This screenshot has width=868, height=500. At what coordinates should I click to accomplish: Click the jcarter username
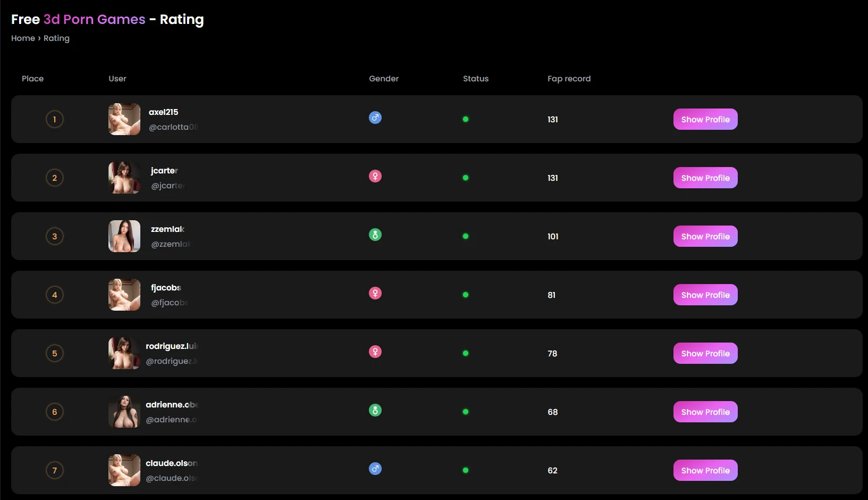[164, 171]
